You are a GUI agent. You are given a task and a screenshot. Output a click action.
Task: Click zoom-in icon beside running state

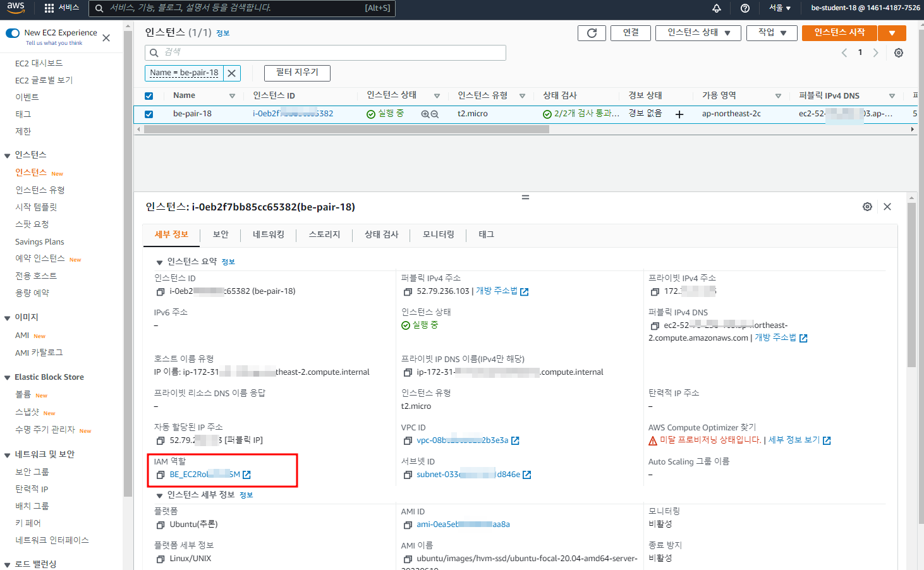click(x=425, y=114)
